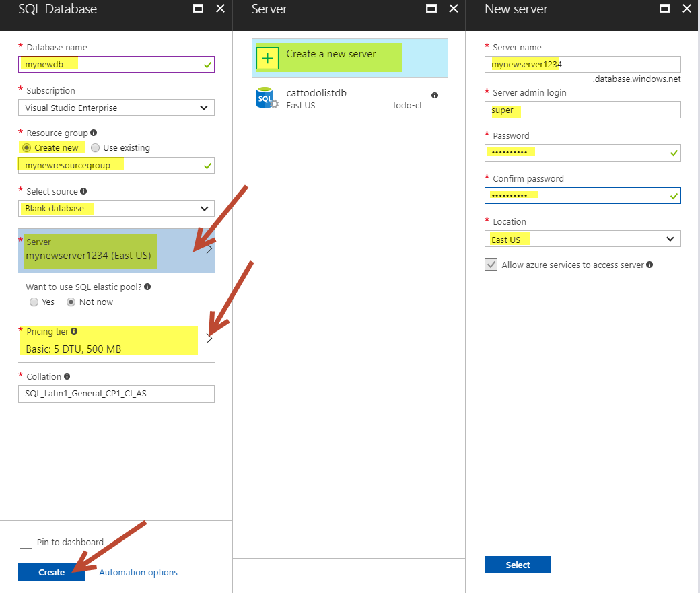Screen dimensions: 700x593
Task: Click the Resource group info icon
Action: tap(94, 133)
